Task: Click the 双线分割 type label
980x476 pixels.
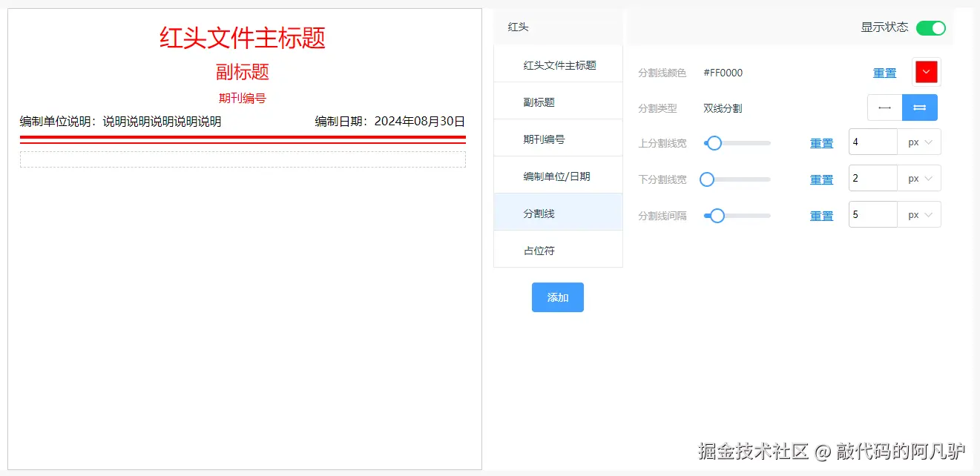Action: coord(723,108)
